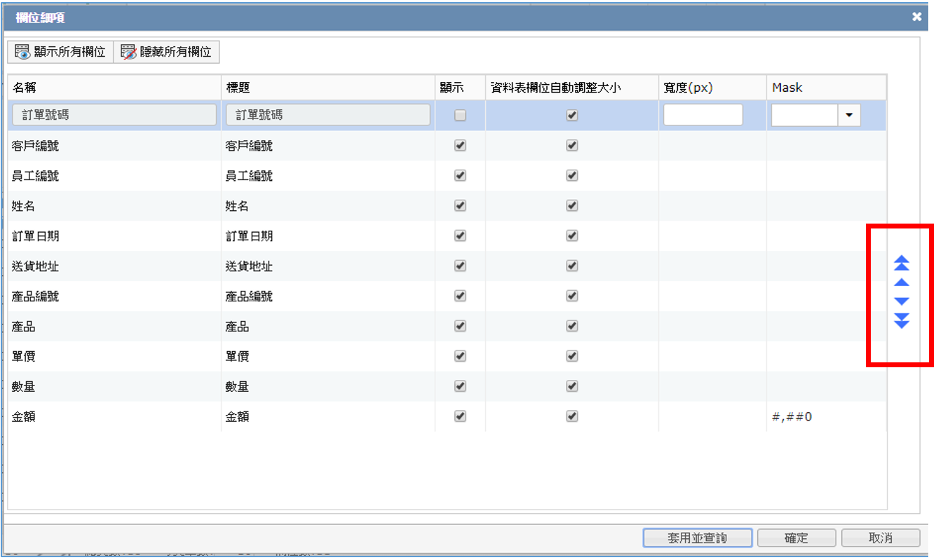Select the 產品 name cell
The image size is (936, 560).
tap(114, 327)
